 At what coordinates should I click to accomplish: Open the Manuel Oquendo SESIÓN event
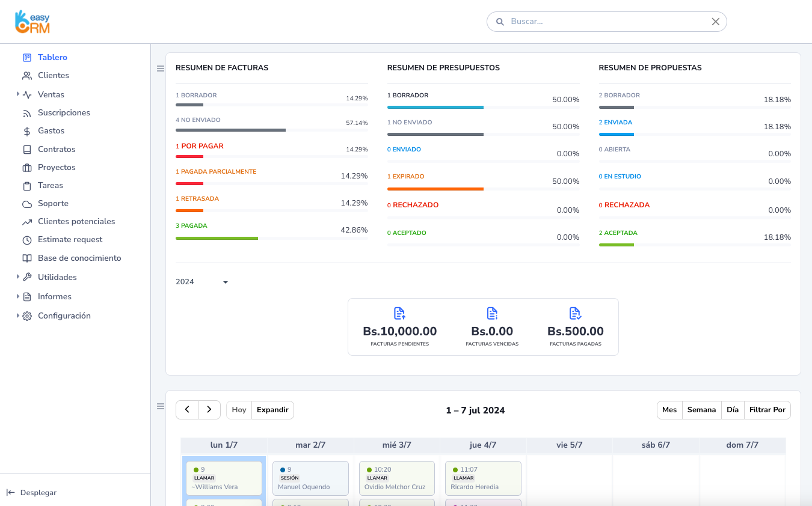tap(310, 478)
